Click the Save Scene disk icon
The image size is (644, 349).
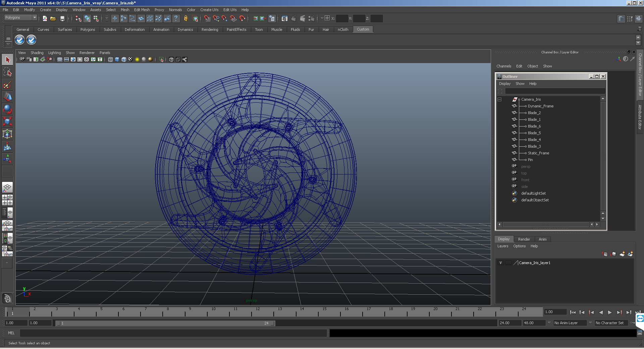pyautogui.click(x=62, y=18)
